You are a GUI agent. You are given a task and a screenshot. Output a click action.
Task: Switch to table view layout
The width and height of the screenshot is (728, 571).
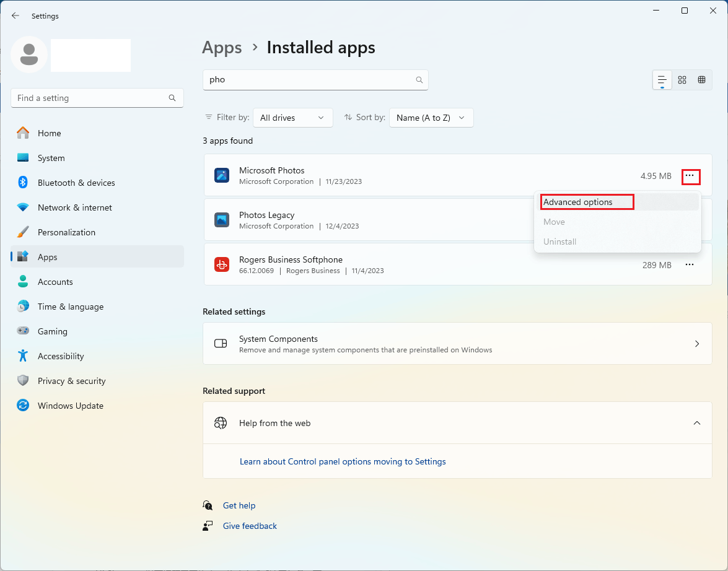point(701,80)
